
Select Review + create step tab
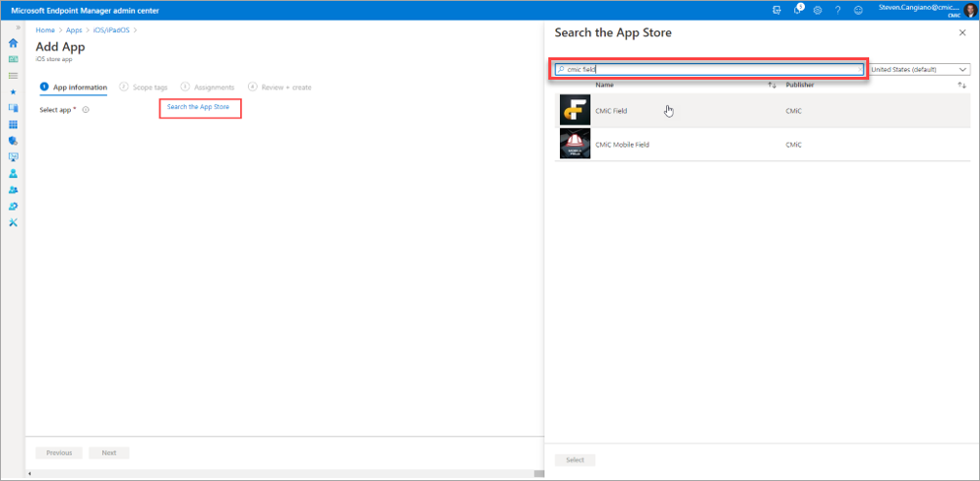click(x=279, y=87)
